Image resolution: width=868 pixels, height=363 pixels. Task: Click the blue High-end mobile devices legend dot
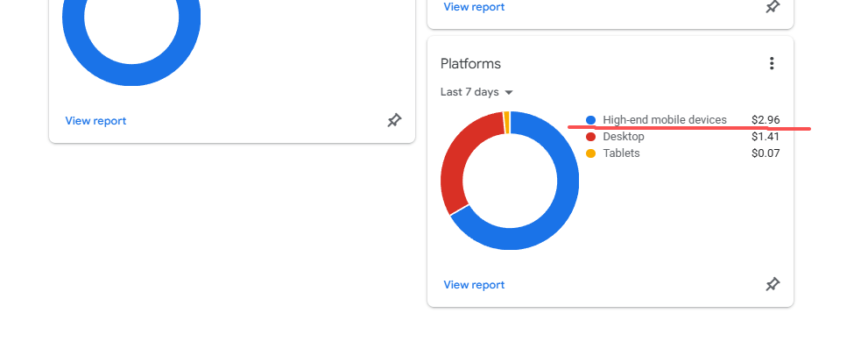point(590,120)
